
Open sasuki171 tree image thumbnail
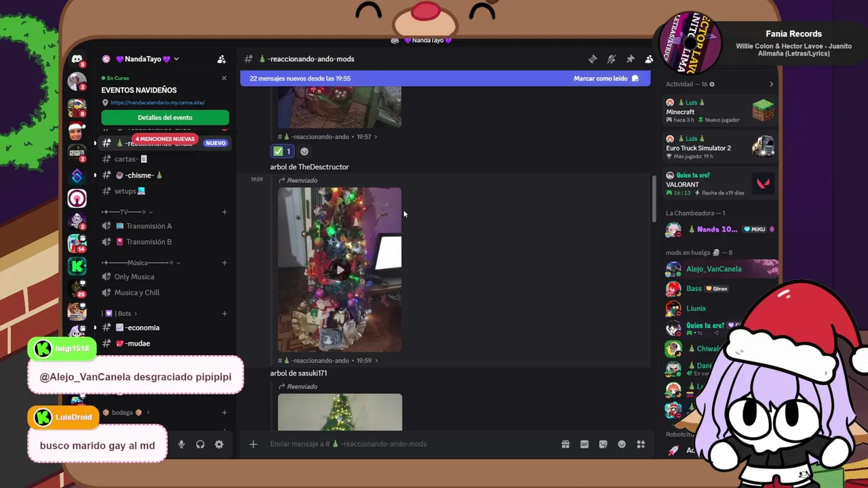340,412
